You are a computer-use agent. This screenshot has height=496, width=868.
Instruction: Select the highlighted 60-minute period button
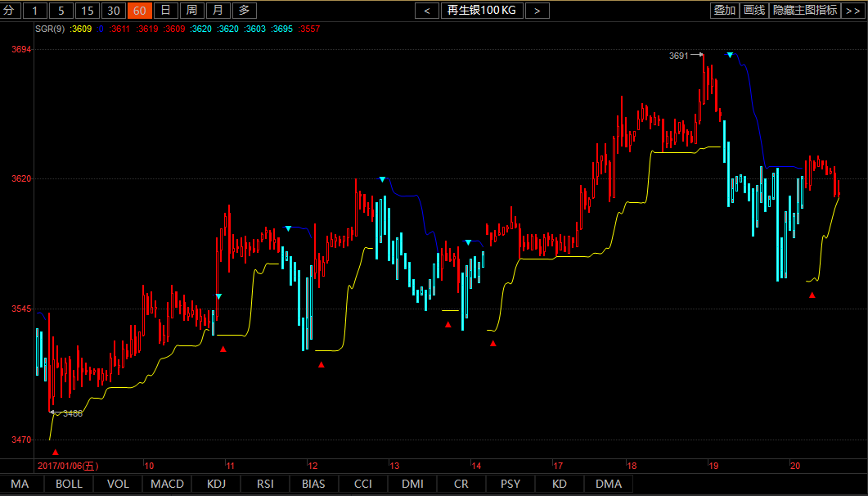click(140, 11)
